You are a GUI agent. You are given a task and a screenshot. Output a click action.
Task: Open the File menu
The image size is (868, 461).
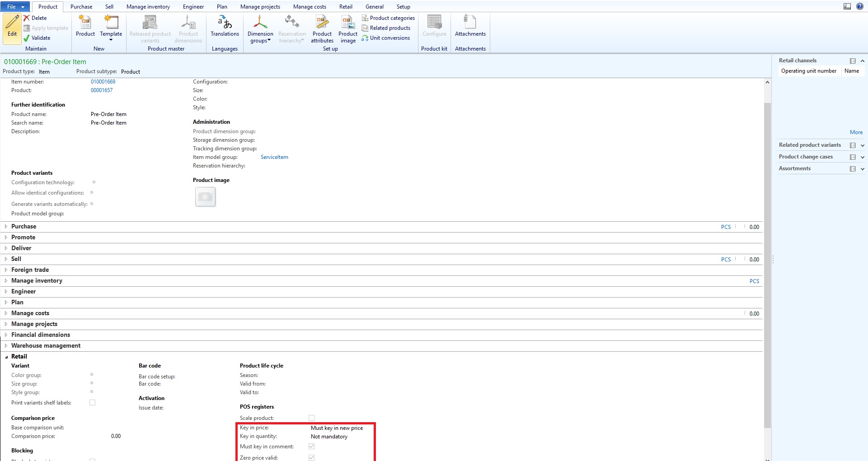coord(15,7)
